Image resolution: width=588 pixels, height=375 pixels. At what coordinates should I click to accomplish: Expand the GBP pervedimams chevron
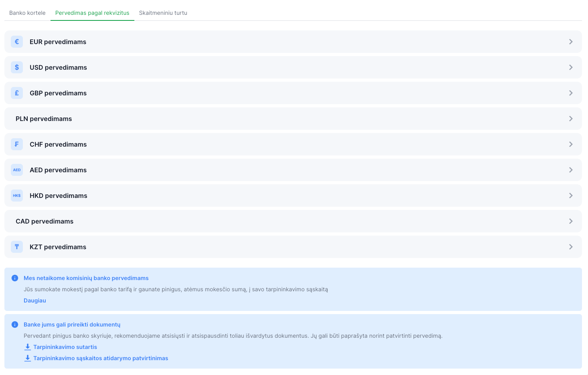[570, 93]
